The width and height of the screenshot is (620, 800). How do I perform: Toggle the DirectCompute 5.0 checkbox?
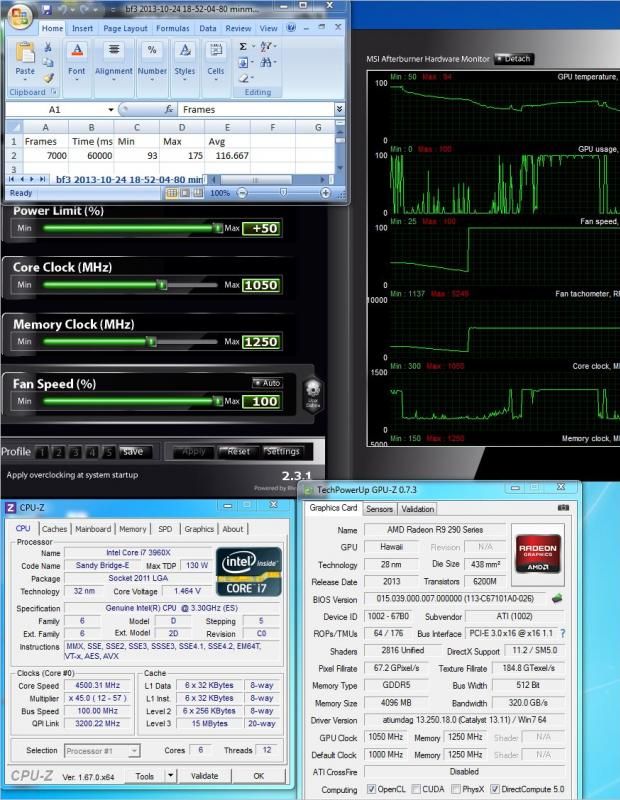pos(494,789)
